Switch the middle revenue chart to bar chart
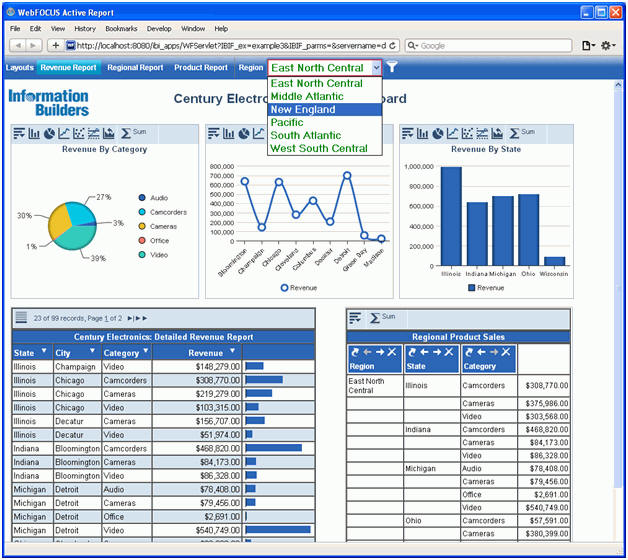Image resolution: width=628 pixels, height=560 pixels. pos(229,133)
